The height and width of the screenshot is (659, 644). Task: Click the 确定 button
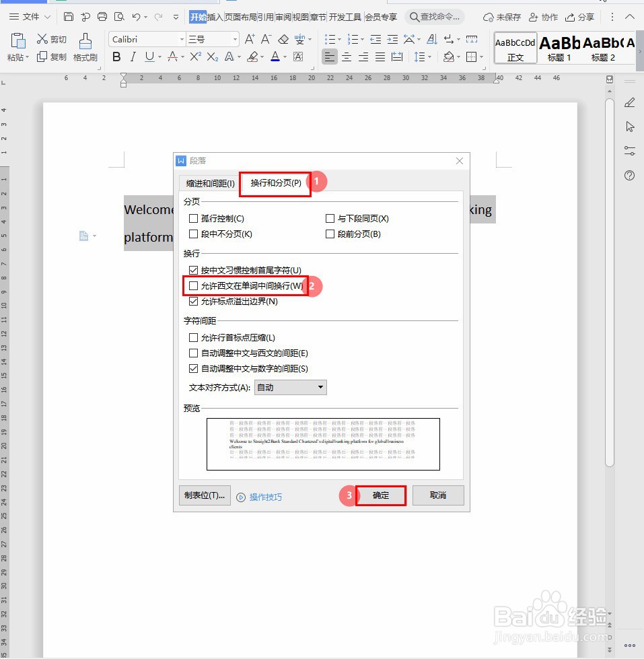click(381, 495)
